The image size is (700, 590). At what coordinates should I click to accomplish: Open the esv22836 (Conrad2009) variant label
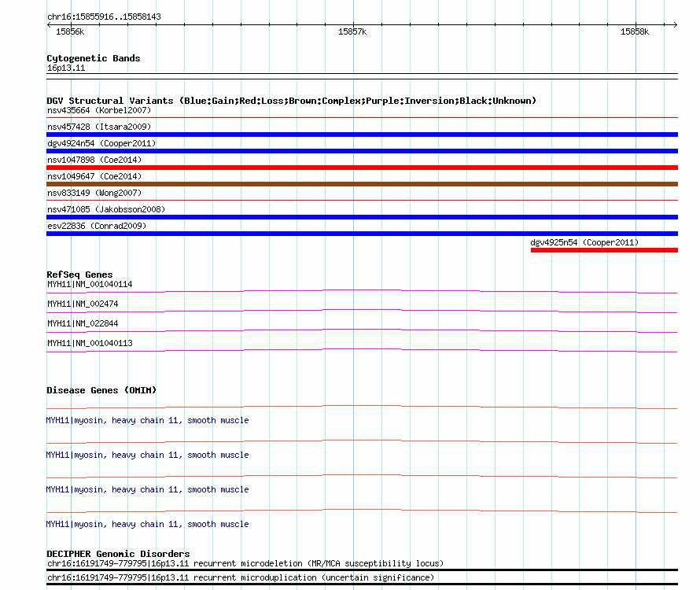[x=97, y=226]
